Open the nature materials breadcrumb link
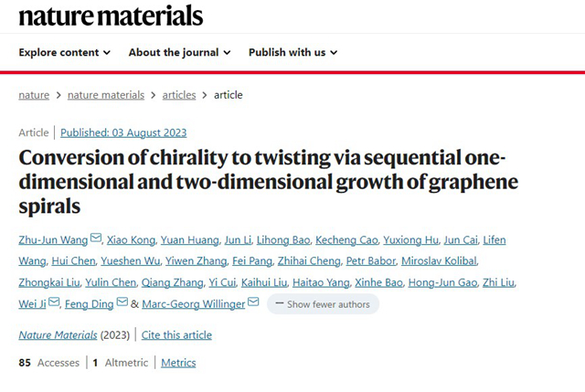This screenshot has width=585, height=392. coord(108,95)
